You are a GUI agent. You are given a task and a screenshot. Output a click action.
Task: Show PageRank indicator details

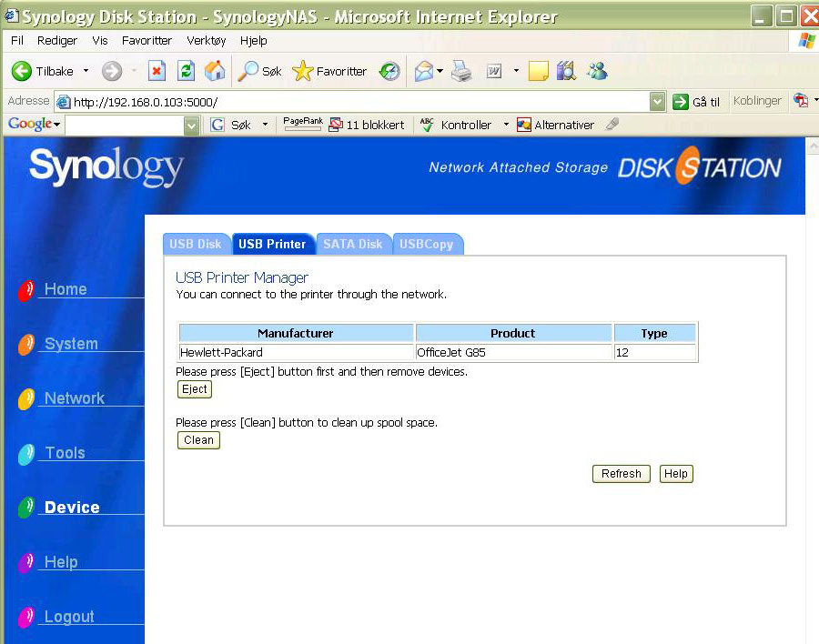[x=303, y=124]
